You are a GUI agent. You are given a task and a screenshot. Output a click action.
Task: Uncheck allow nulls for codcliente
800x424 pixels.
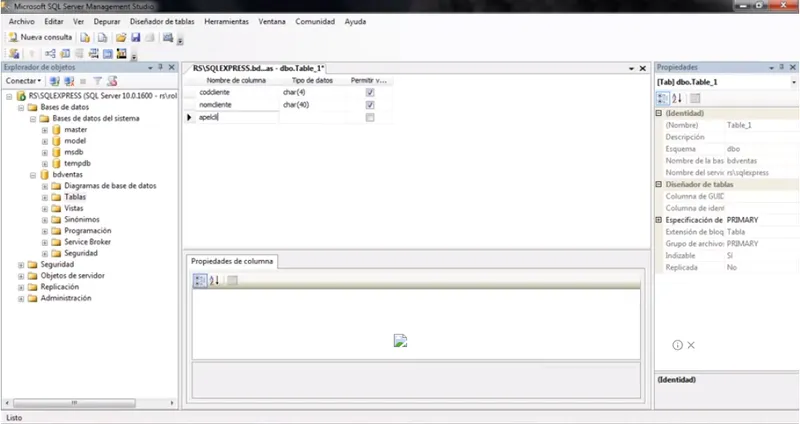pyautogui.click(x=370, y=92)
